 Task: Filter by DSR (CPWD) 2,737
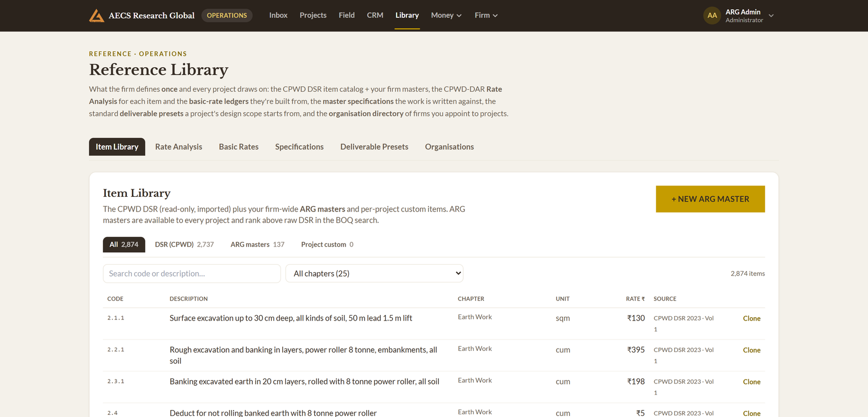tap(184, 245)
